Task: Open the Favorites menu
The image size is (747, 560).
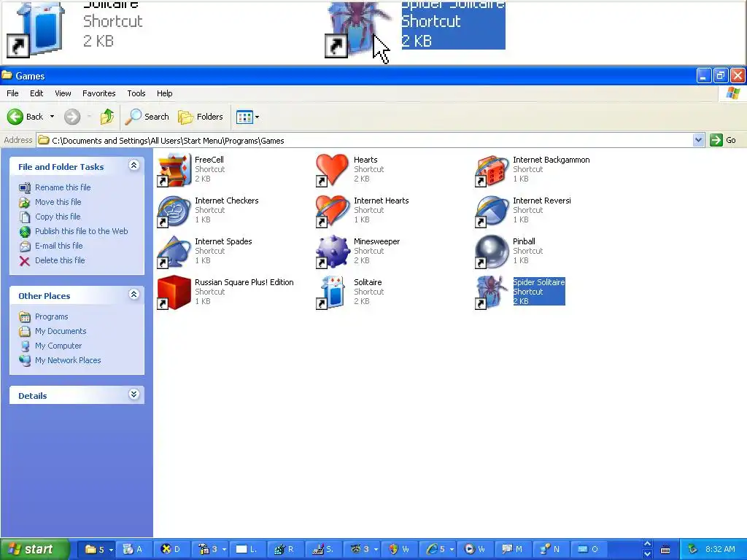Action: pyautogui.click(x=98, y=93)
